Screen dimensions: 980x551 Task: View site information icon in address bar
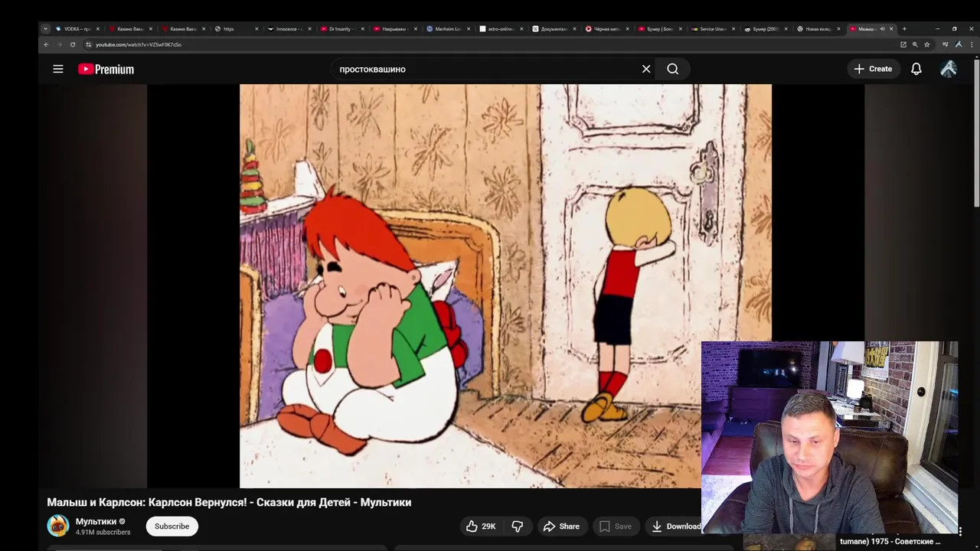pyautogui.click(x=89, y=44)
